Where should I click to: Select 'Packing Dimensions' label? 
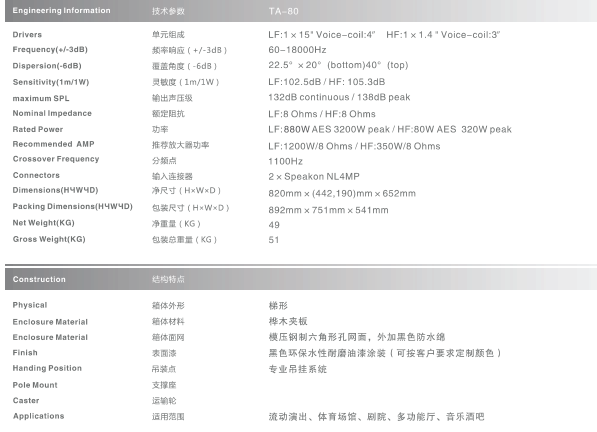tap(72, 207)
